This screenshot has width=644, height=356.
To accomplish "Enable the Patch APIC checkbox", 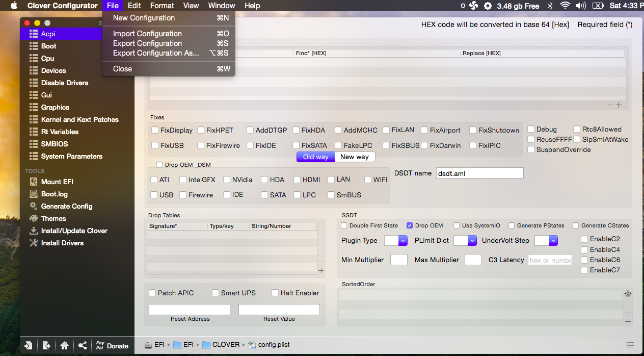I will [x=152, y=293].
